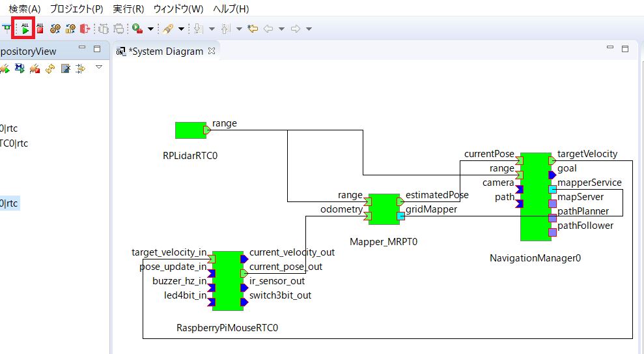Select the NavigationManager0 component block
Image resolution: width=644 pixels, height=354 pixels.
[x=535, y=197]
